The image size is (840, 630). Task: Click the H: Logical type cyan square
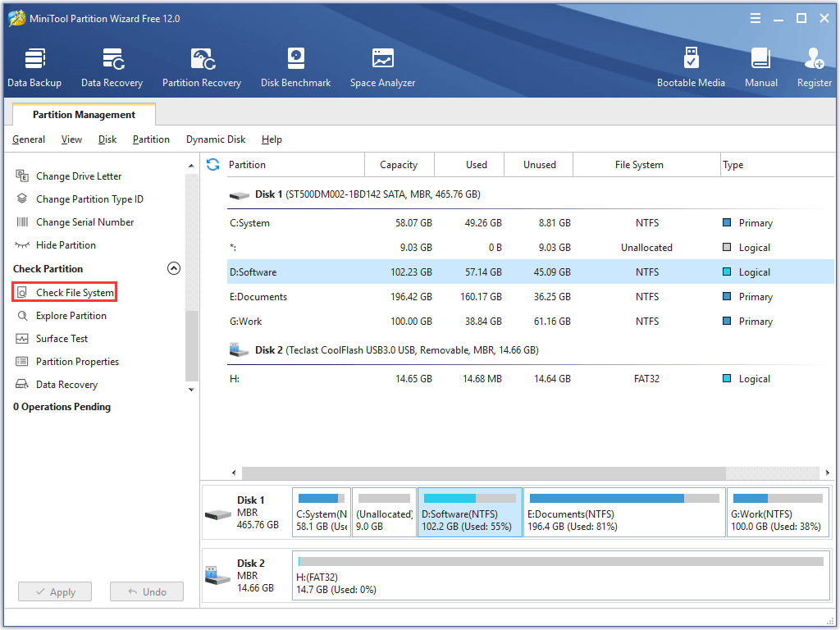727,378
